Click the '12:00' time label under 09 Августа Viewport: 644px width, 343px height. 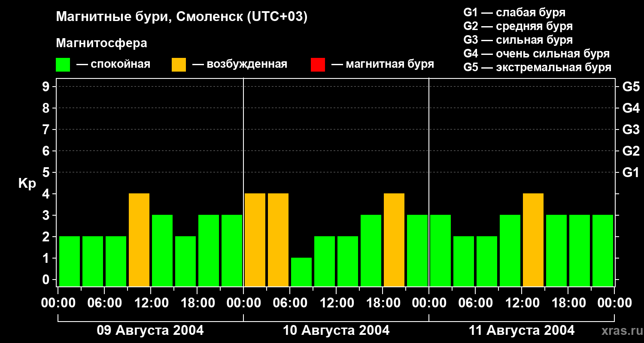click(151, 303)
